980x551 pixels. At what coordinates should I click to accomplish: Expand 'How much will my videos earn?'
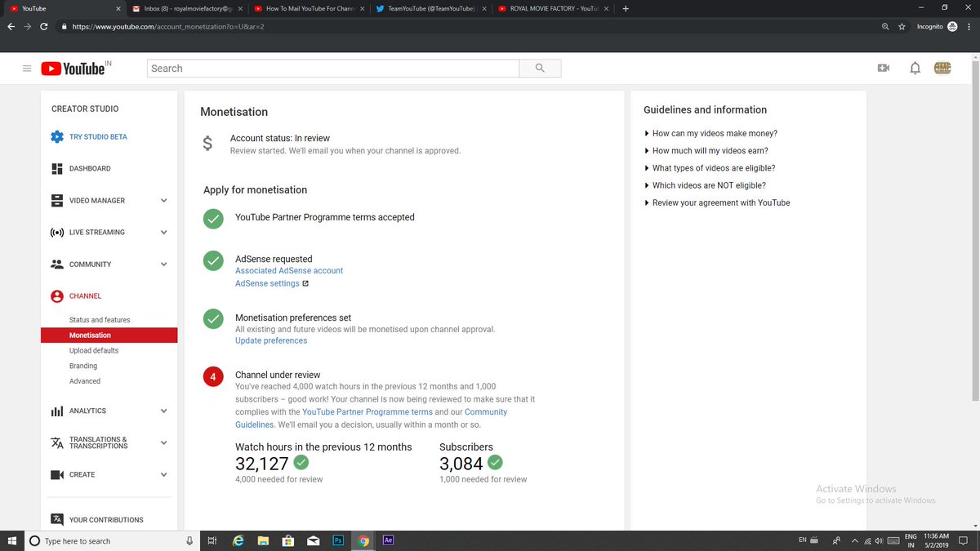point(706,151)
